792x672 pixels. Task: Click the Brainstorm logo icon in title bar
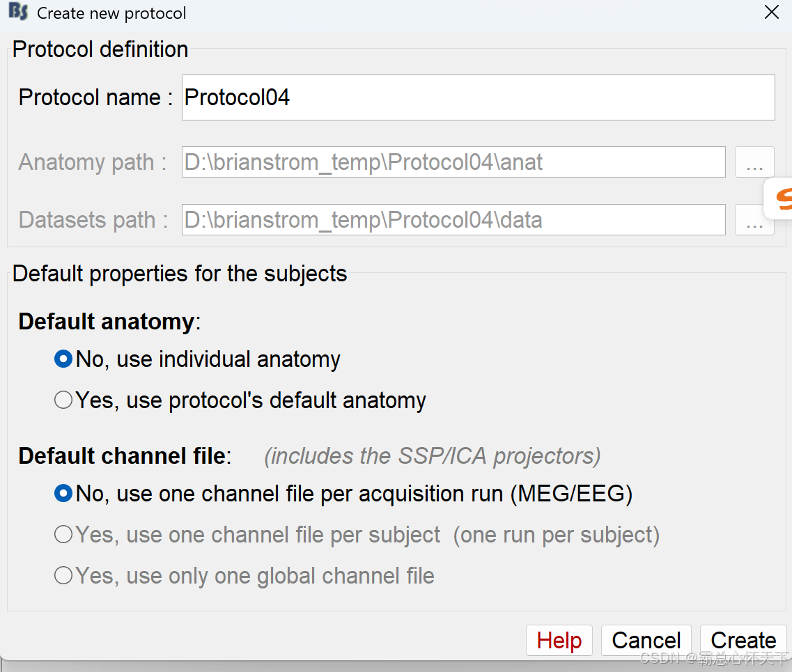pyautogui.click(x=18, y=13)
